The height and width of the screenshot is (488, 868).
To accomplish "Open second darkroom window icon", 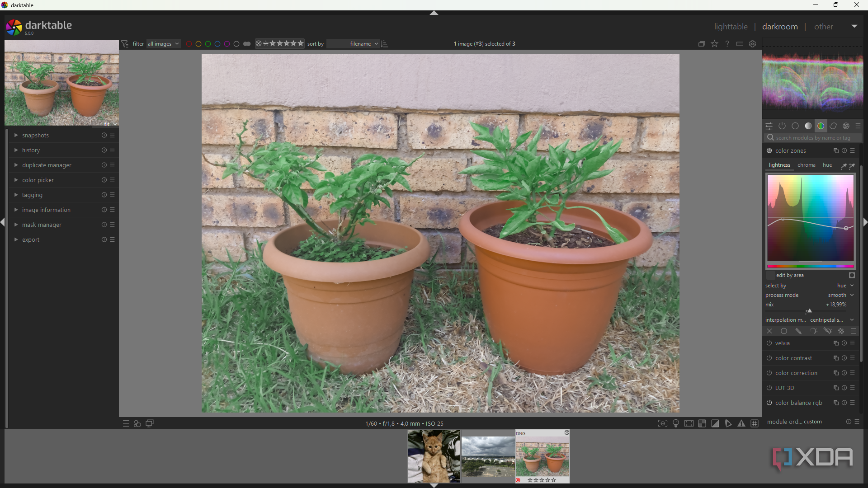I will pos(150,423).
